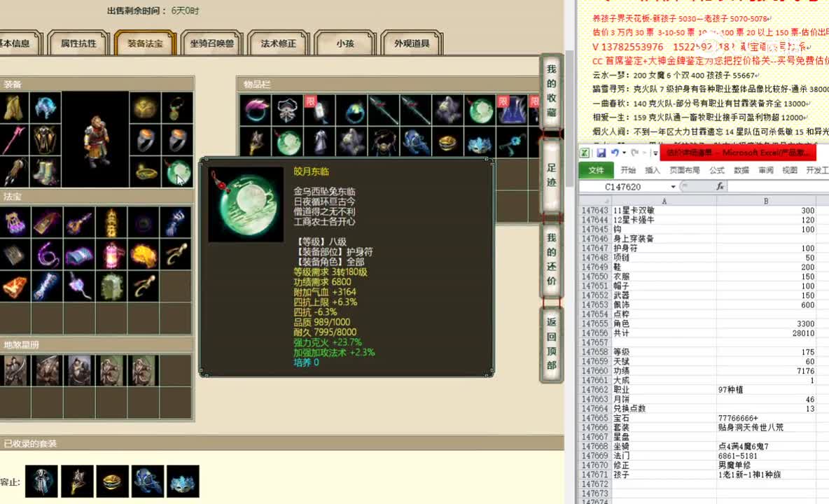This screenshot has height=504, width=829.
Task: Select the first 地煞星册 warrior card
Action: [x=14, y=370]
